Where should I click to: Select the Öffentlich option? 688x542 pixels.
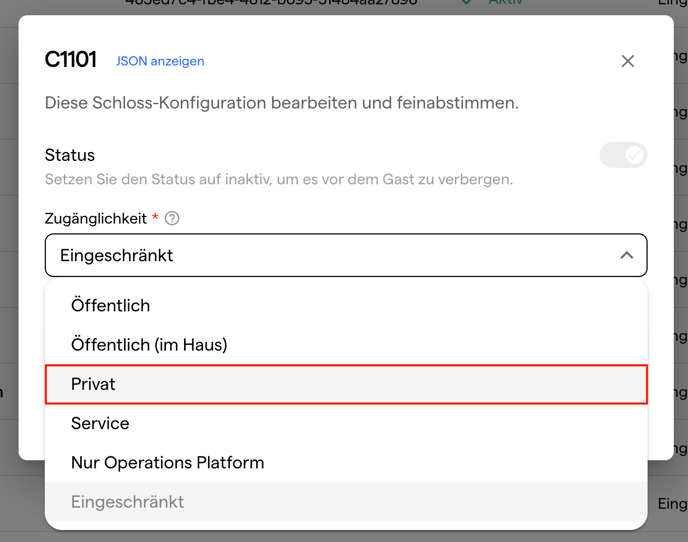pos(110,306)
